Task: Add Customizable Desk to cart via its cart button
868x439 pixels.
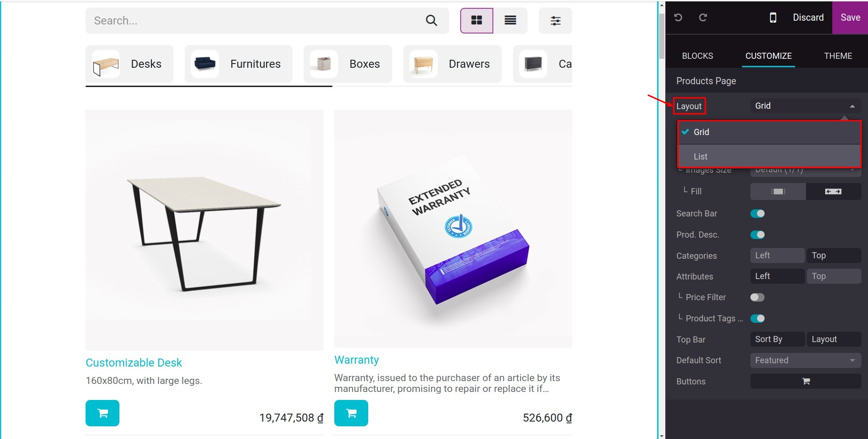Action: click(x=103, y=413)
